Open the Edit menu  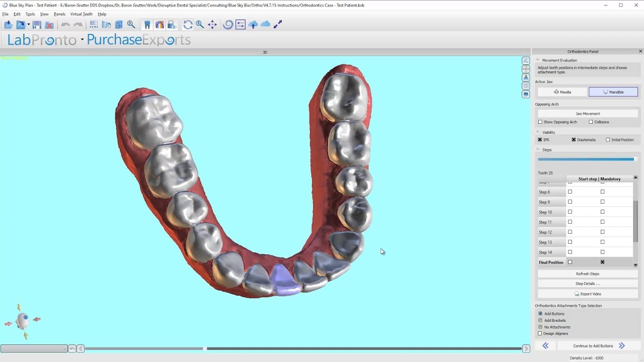pos(17,14)
